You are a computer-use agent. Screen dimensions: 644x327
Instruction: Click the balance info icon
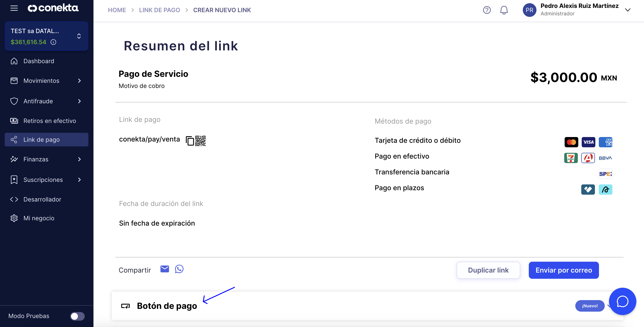pos(53,42)
